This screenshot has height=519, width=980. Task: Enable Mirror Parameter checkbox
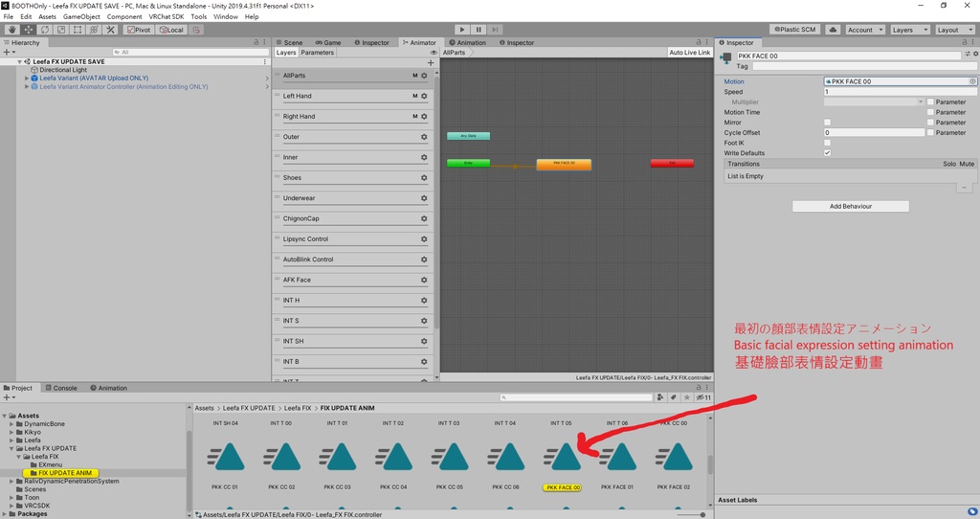pyautogui.click(x=930, y=123)
